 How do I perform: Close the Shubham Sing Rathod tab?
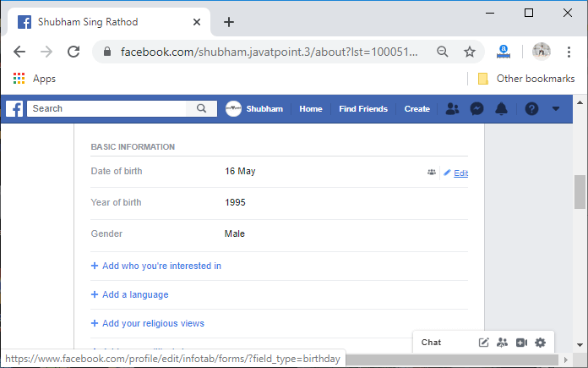(x=197, y=22)
